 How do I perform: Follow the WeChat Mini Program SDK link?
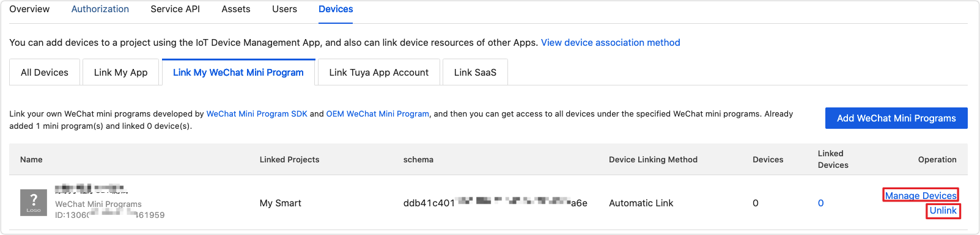[257, 114]
